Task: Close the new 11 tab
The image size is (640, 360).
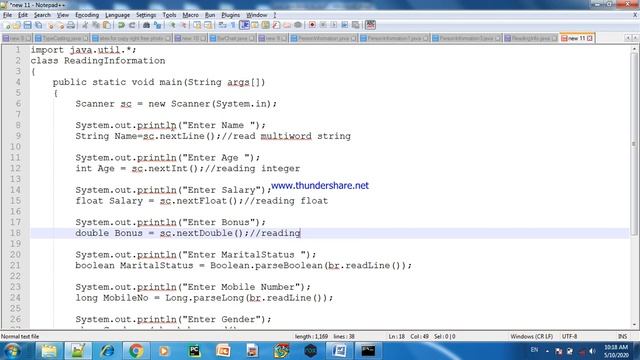Action: (590, 38)
